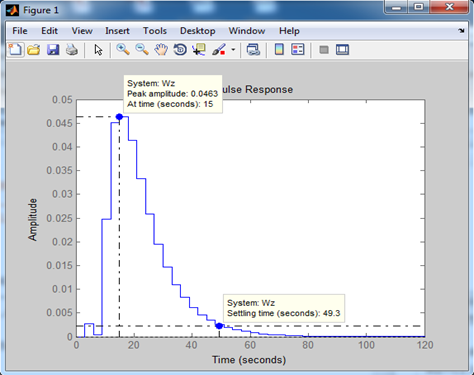
Task: Click the MATLAB logo in title bar
Action: pos(12,10)
